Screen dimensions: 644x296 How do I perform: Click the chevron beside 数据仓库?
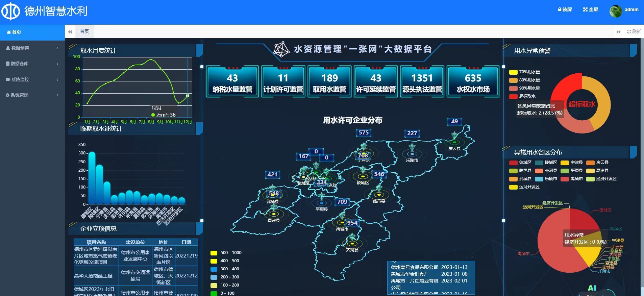tap(57, 64)
